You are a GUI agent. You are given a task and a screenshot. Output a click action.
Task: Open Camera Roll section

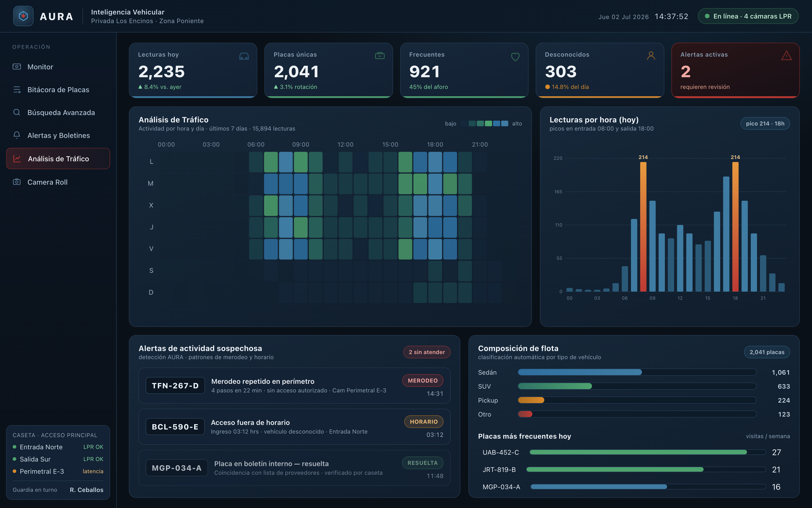pyautogui.click(x=58, y=182)
